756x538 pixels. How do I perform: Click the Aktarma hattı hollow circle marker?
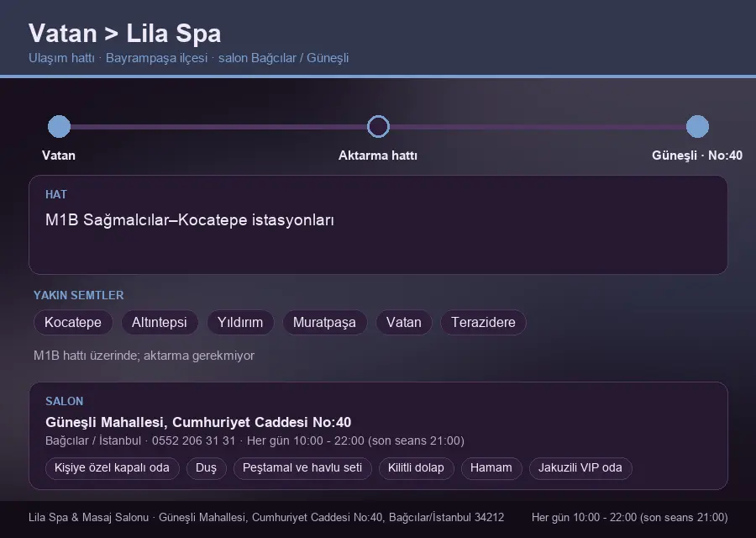click(x=378, y=126)
